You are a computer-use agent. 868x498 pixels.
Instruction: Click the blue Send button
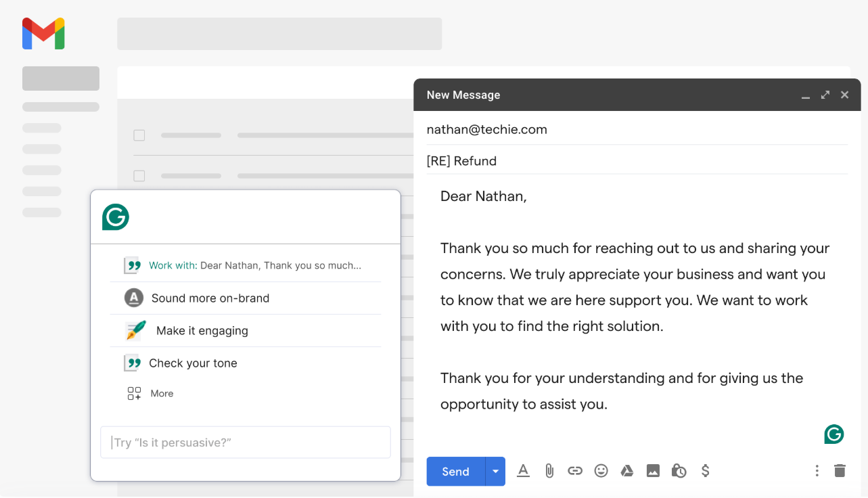[456, 472]
